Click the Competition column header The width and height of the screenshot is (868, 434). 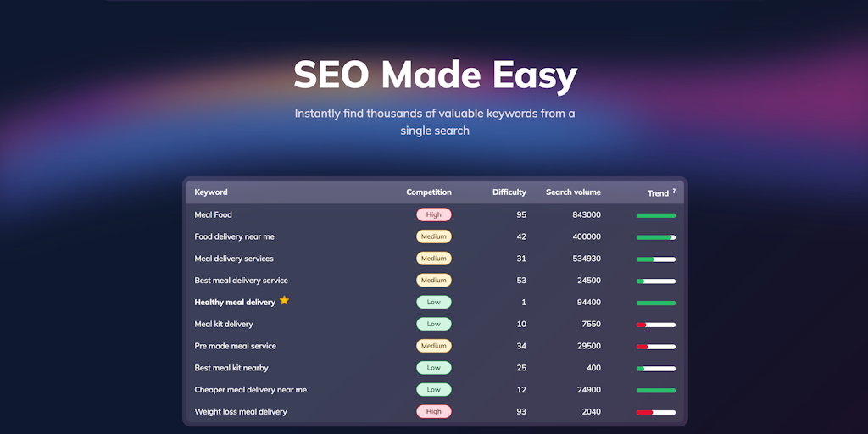(x=428, y=192)
